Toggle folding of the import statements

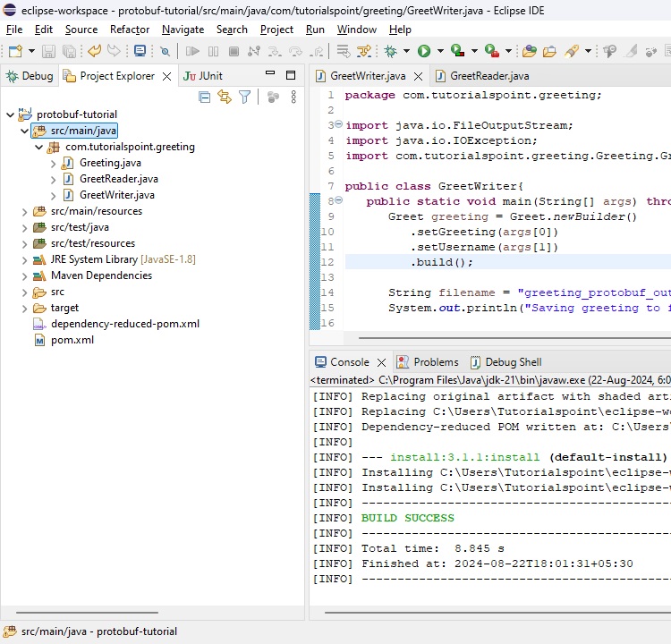(338, 125)
